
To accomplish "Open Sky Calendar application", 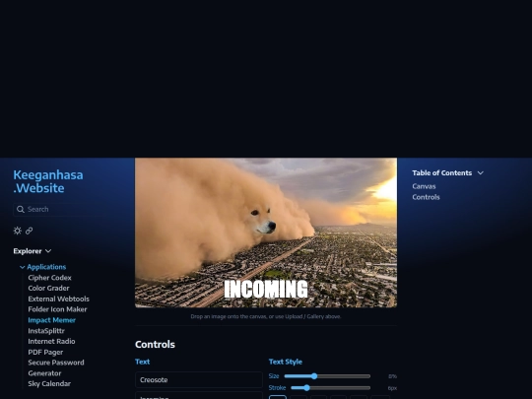I will point(49,384).
